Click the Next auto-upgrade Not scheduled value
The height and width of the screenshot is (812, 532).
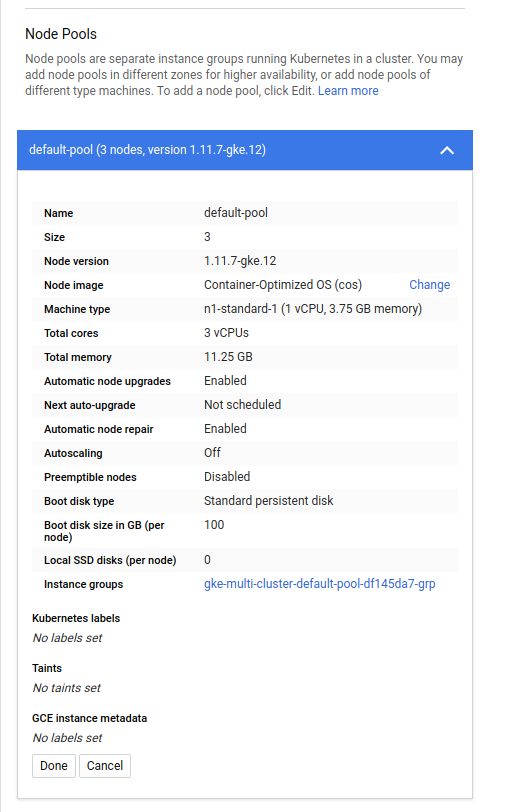click(x=242, y=405)
